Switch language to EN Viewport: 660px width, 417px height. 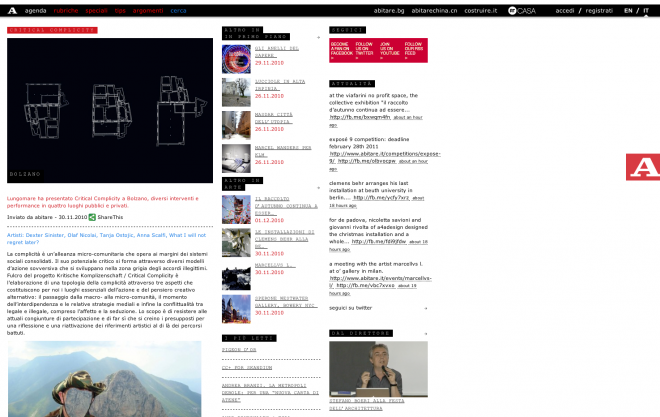tap(628, 9)
